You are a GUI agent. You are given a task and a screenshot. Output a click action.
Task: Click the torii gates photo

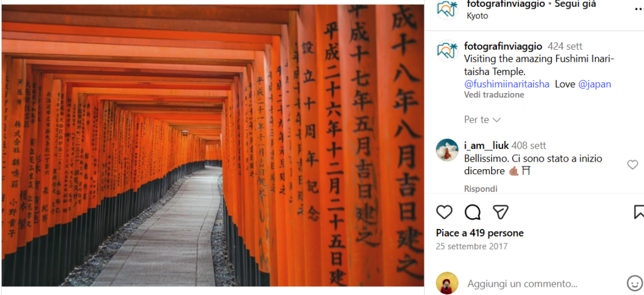tap(213, 145)
